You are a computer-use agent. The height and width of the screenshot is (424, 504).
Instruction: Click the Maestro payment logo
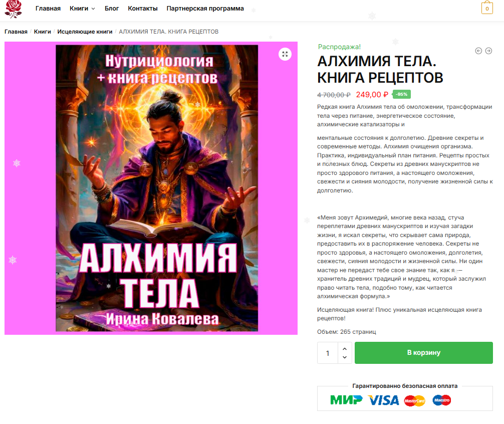coord(442,400)
